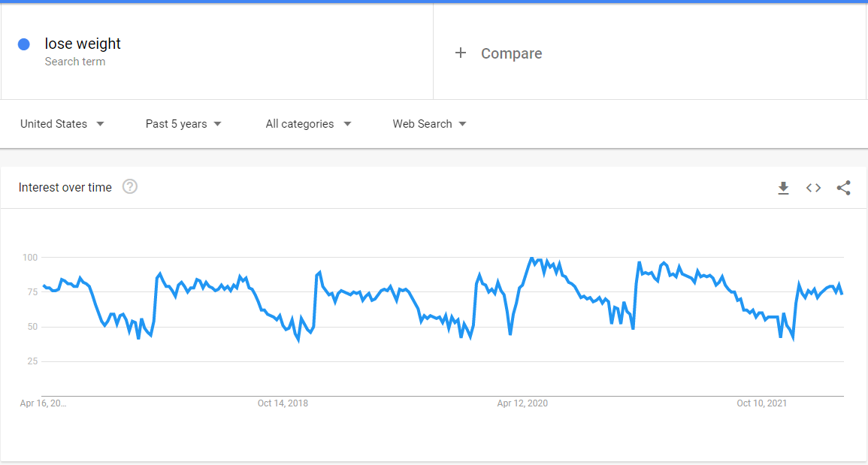The height and width of the screenshot is (465, 868).
Task: Click the Interest over time heading
Action: tap(65, 188)
